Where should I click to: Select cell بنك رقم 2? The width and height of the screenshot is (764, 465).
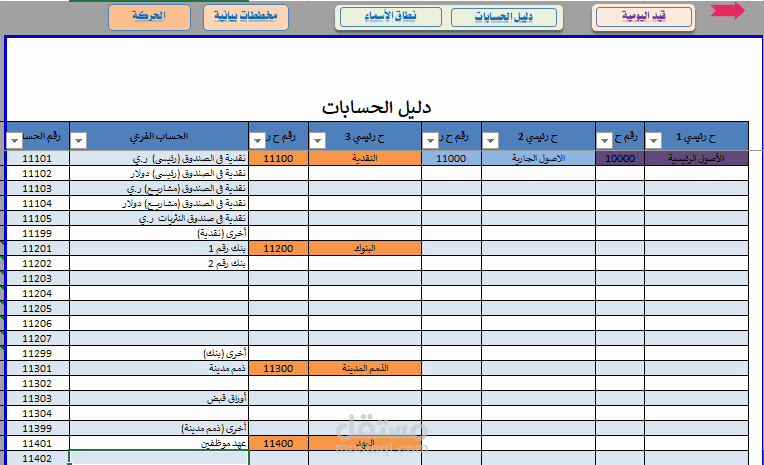[x=159, y=264]
